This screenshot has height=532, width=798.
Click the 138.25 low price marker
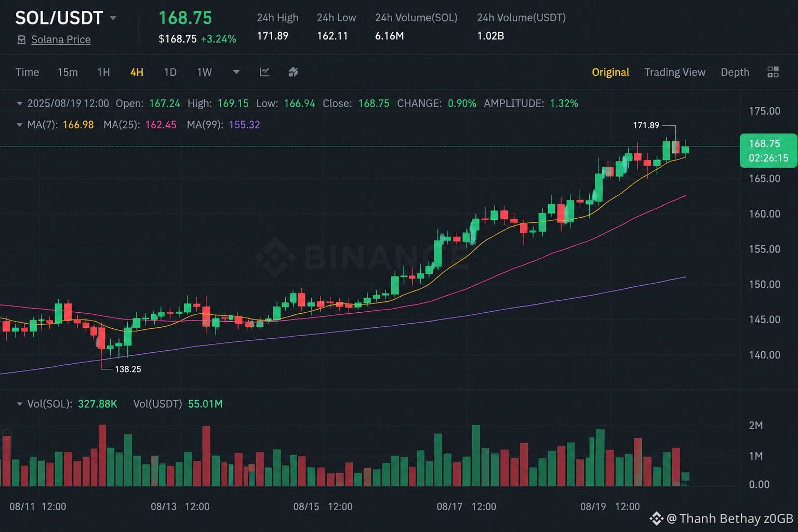[x=128, y=369]
